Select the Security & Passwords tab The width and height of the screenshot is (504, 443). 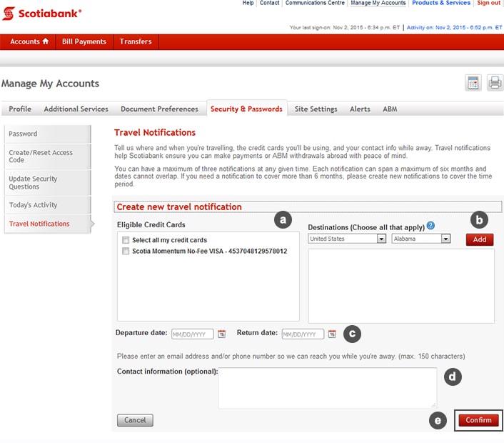[246, 109]
